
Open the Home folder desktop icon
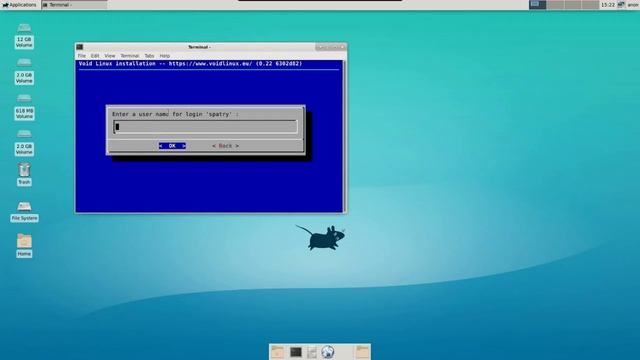tap(24, 245)
